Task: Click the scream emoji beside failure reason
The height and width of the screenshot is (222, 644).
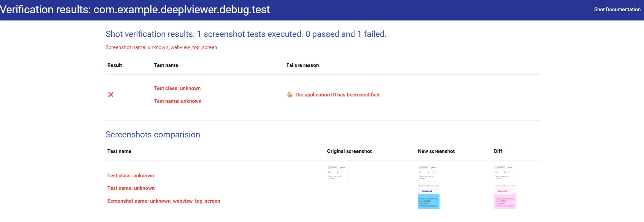Action: 290,95
